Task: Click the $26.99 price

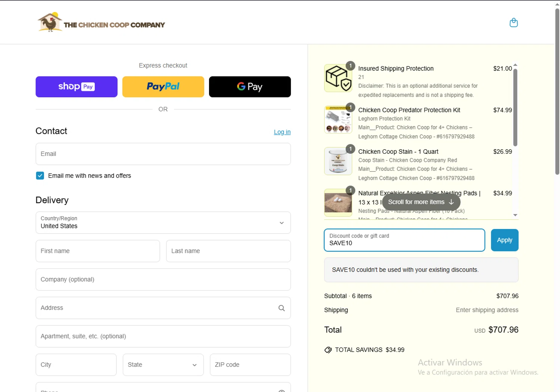Action: coord(503,152)
